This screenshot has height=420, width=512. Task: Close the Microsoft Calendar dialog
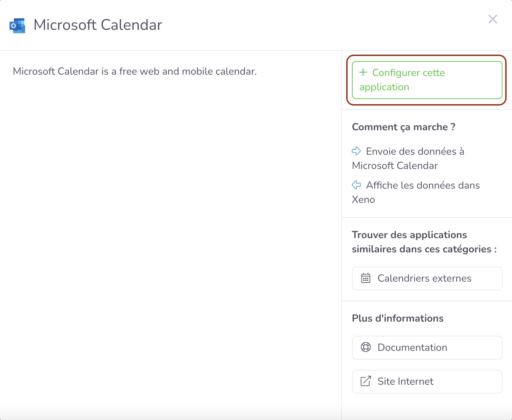[x=492, y=19]
